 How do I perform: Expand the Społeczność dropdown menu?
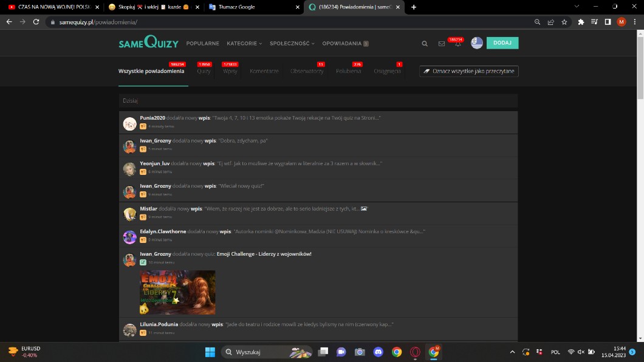click(292, 44)
